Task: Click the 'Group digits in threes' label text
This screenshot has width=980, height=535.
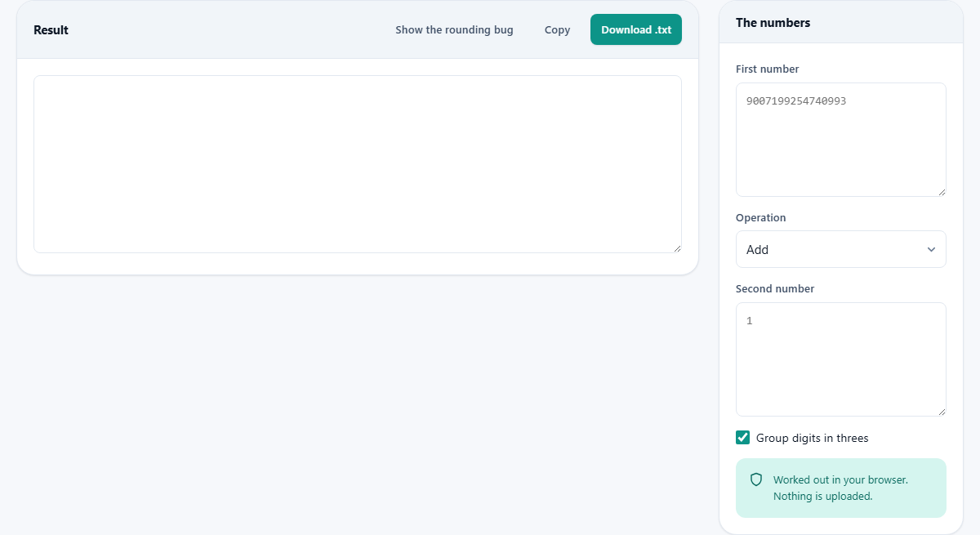Action: pyautogui.click(x=813, y=439)
